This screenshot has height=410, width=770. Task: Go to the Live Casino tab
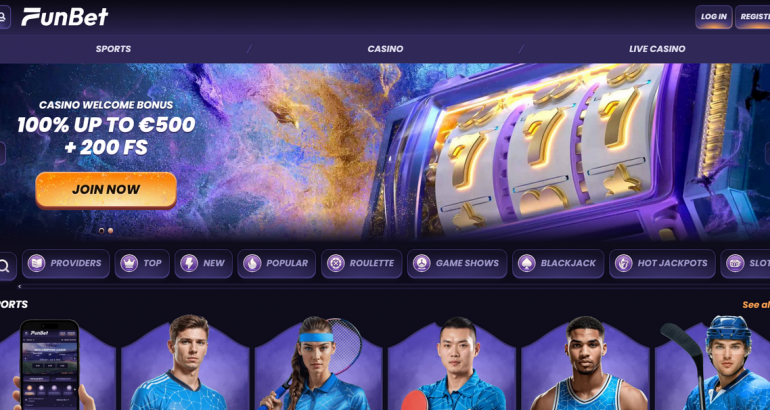(657, 49)
